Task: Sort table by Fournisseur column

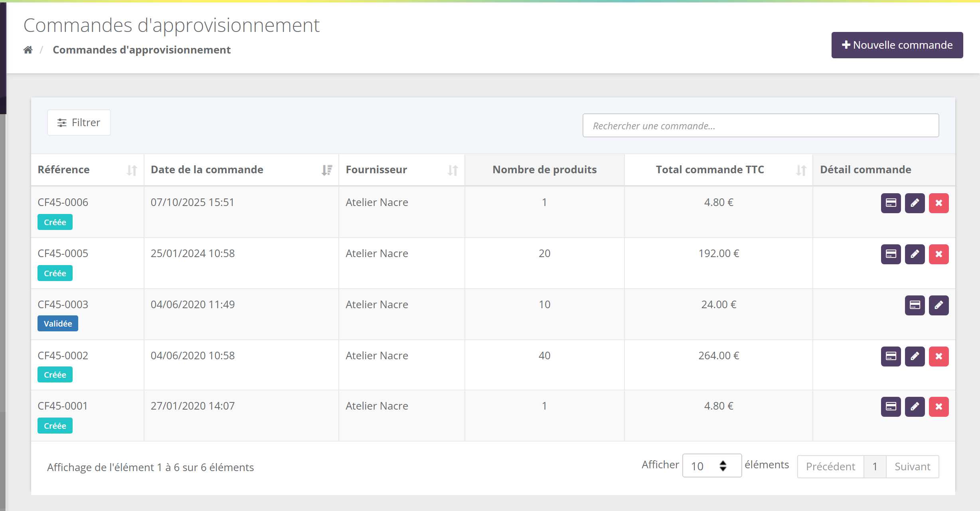Action: 402,170
